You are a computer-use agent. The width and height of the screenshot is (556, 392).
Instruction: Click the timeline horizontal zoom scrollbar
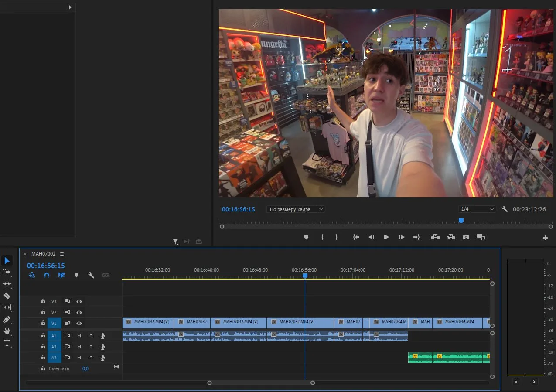261,382
